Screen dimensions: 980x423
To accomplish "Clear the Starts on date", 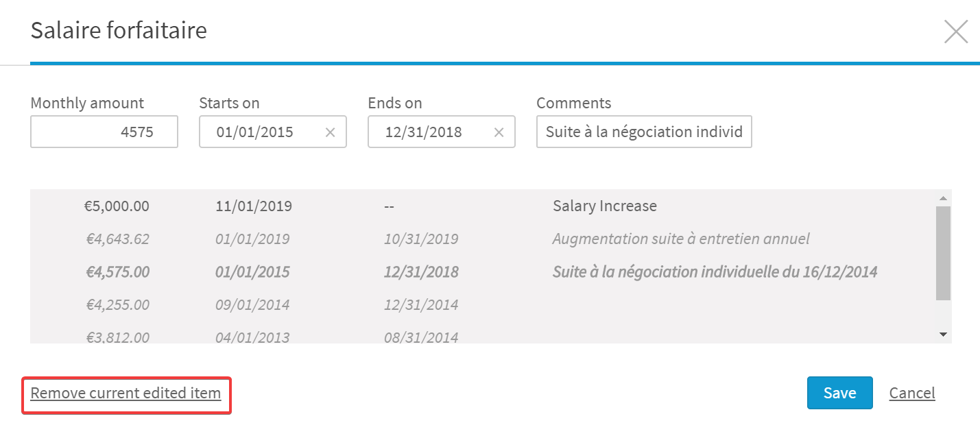I will click(330, 132).
